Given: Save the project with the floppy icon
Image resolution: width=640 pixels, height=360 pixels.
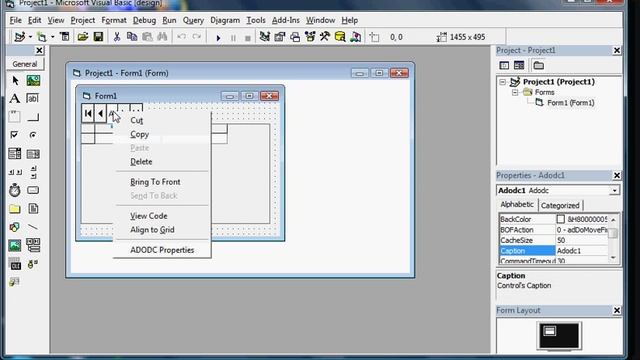Looking at the screenshot, I should click(98, 37).
